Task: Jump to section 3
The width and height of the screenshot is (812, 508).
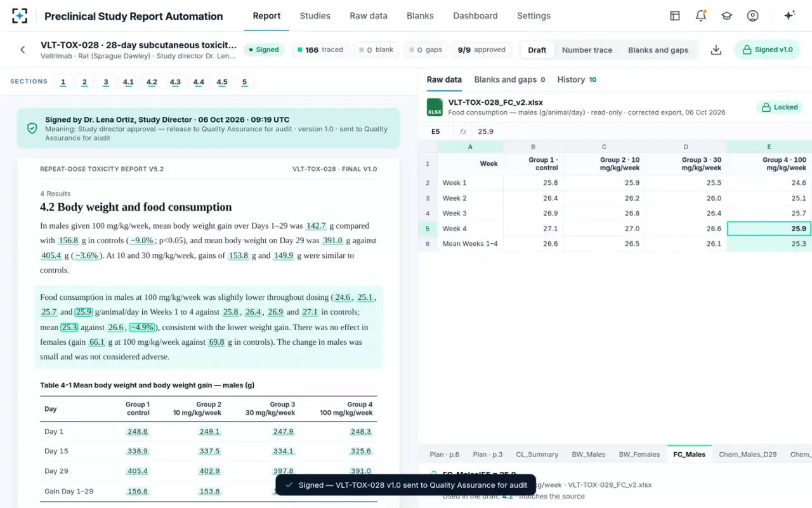Action: (x=106, y=82)
